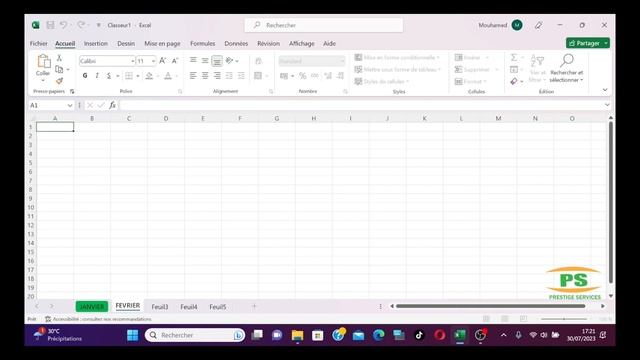This screenshot has width=640, height=360.
Task: Toggle align left
Action: 193,76
